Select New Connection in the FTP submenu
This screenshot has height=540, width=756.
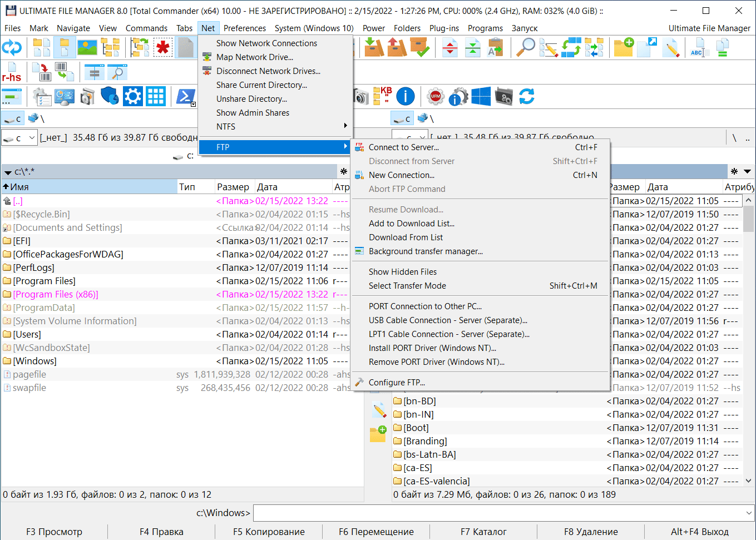click(481, 175)
